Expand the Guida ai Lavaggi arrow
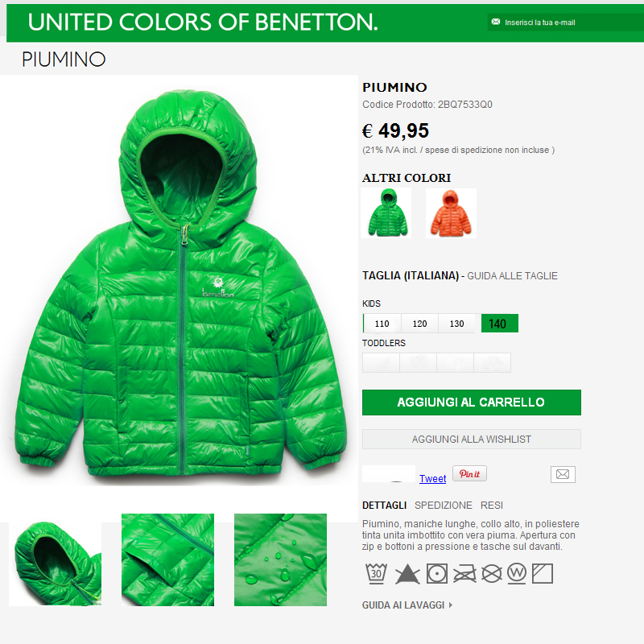Image resolution: width=644 pixels, height=644 pixels. point(451,605)
